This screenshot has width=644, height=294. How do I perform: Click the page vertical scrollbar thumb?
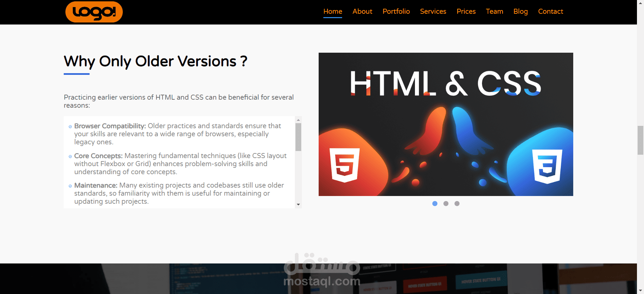[x=640, y=140]
